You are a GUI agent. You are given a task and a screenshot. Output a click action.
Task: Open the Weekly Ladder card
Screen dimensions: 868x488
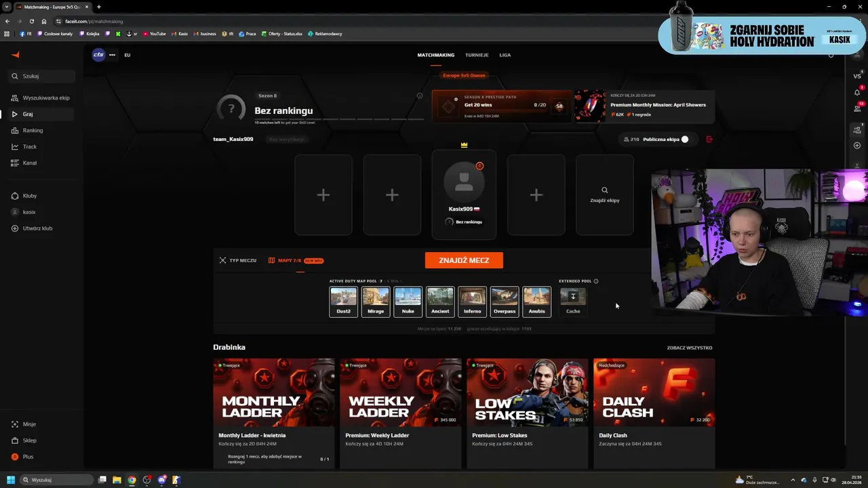point(401,413)
